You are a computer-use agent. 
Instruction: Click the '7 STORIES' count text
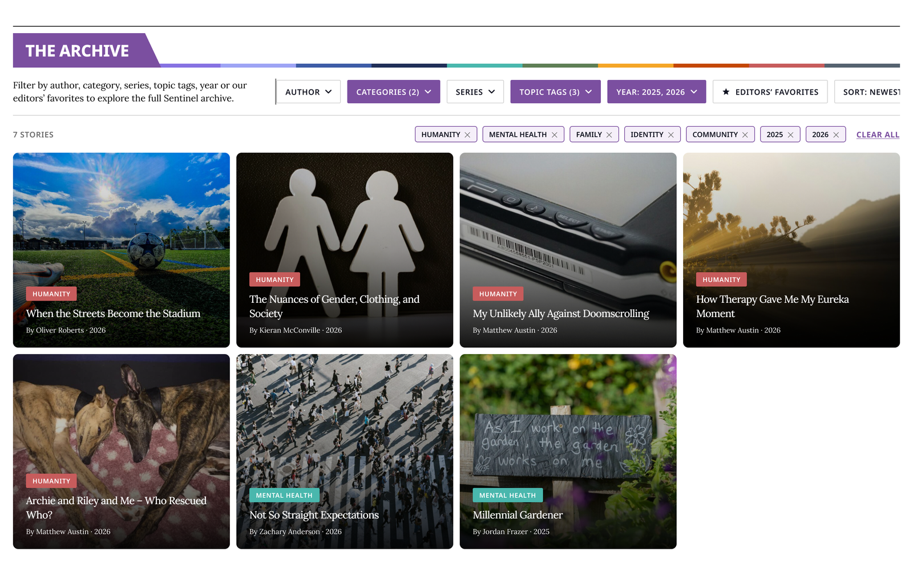pos(33,135)
